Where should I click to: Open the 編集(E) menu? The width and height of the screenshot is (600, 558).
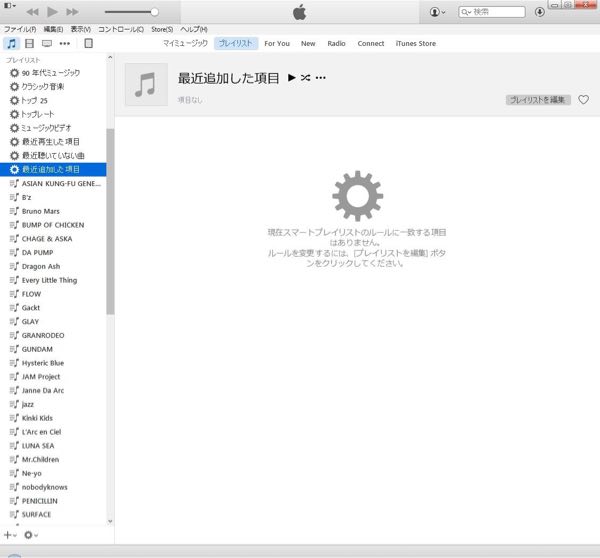(x=53, y=29)
